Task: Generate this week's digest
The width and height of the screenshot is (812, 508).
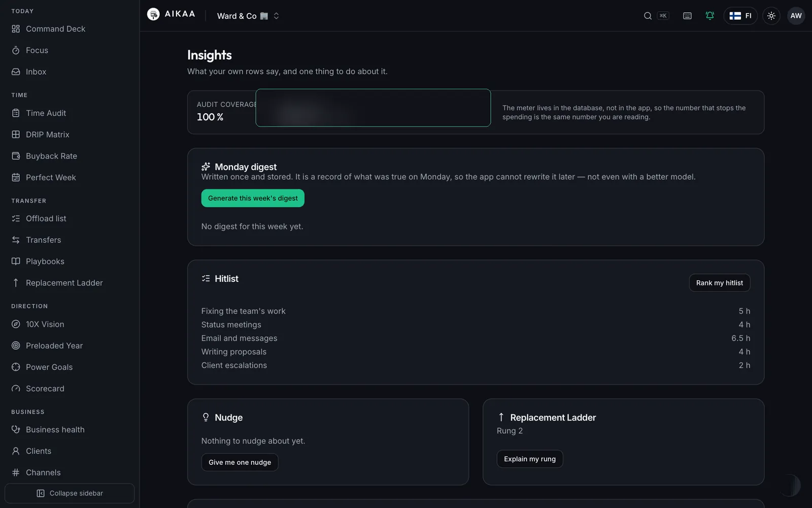Action: point(253,198)
